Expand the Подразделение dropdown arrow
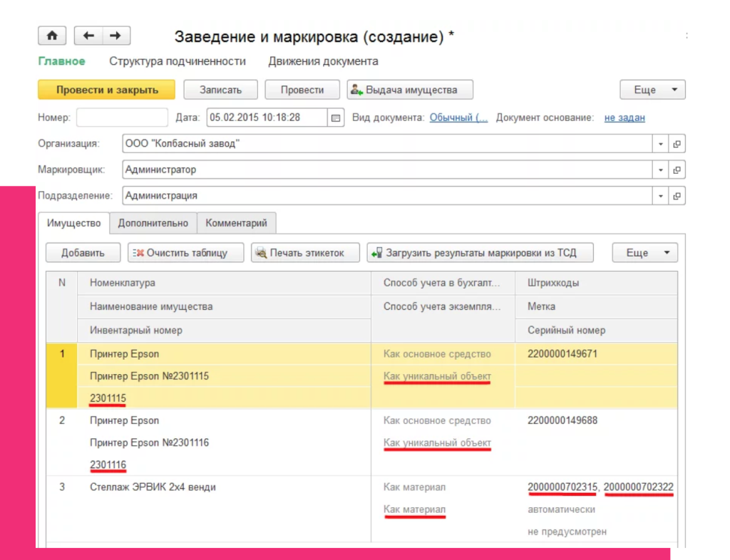 (661, 196)
